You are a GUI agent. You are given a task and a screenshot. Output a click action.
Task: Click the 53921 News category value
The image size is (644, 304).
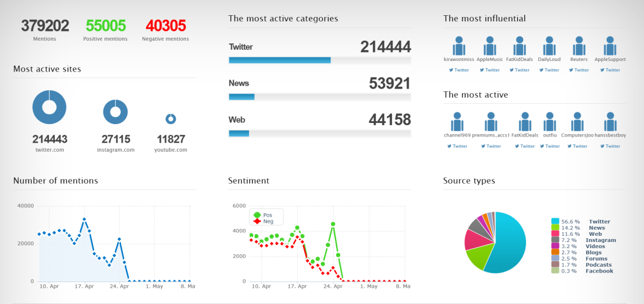389,83
